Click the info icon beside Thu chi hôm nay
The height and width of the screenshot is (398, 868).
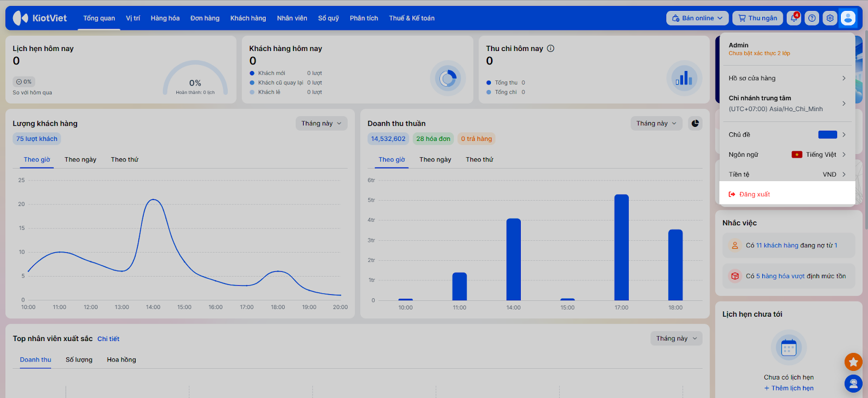551,48
